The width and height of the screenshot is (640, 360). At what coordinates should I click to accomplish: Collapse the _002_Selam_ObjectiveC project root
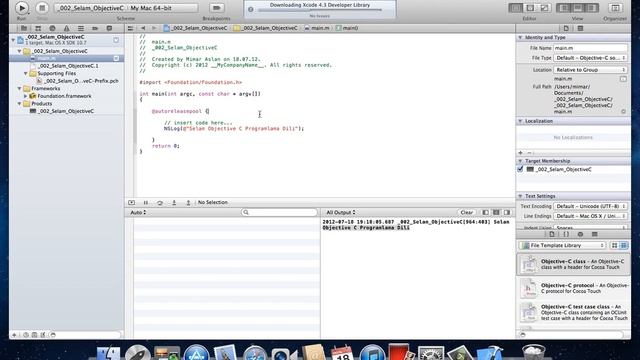(x=13, y=40)
